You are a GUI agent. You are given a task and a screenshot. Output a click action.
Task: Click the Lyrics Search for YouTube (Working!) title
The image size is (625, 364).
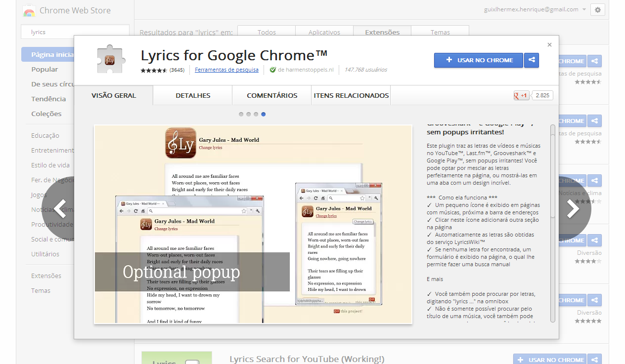pyautogui.click(x=307, y=359)
